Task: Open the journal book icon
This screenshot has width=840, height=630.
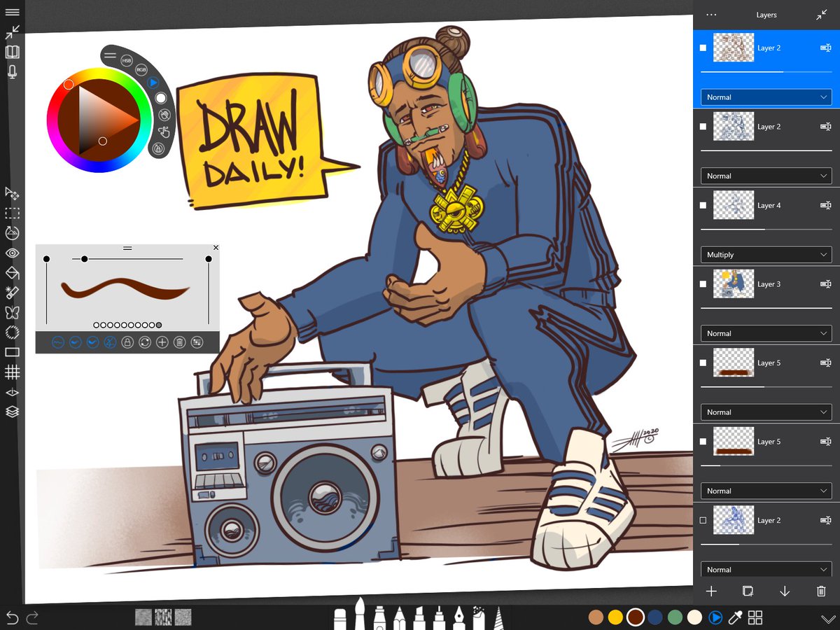Action: 12,52
